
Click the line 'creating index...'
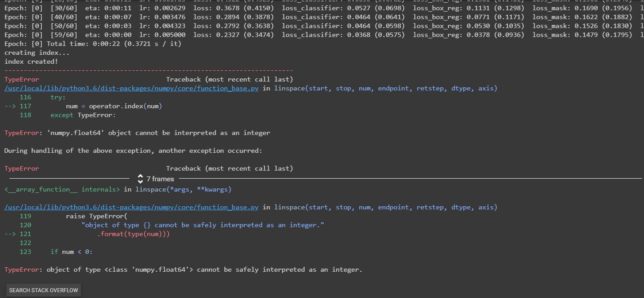point(37,53)
